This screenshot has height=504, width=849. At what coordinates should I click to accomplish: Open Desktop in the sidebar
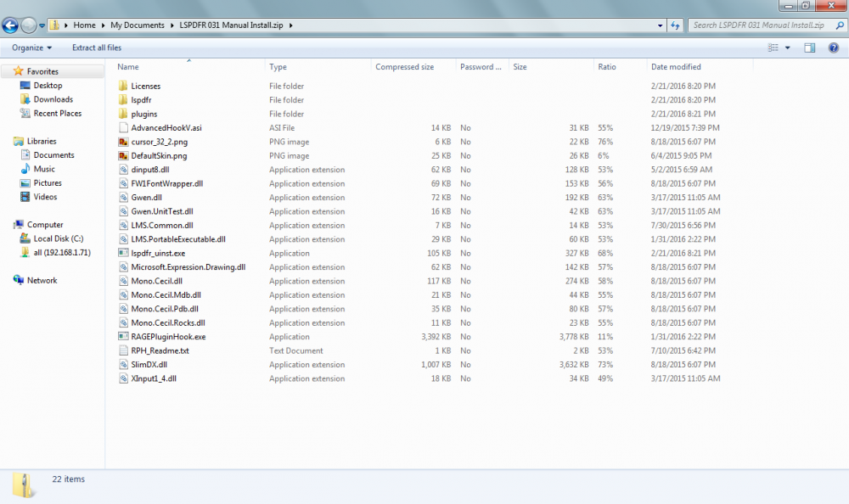[48, 86]
